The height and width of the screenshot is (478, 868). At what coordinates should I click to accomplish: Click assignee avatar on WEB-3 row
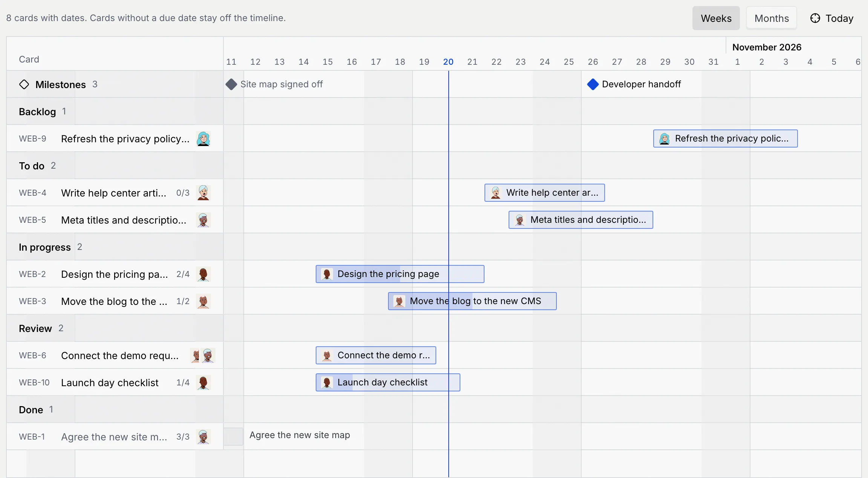[203, 301]
